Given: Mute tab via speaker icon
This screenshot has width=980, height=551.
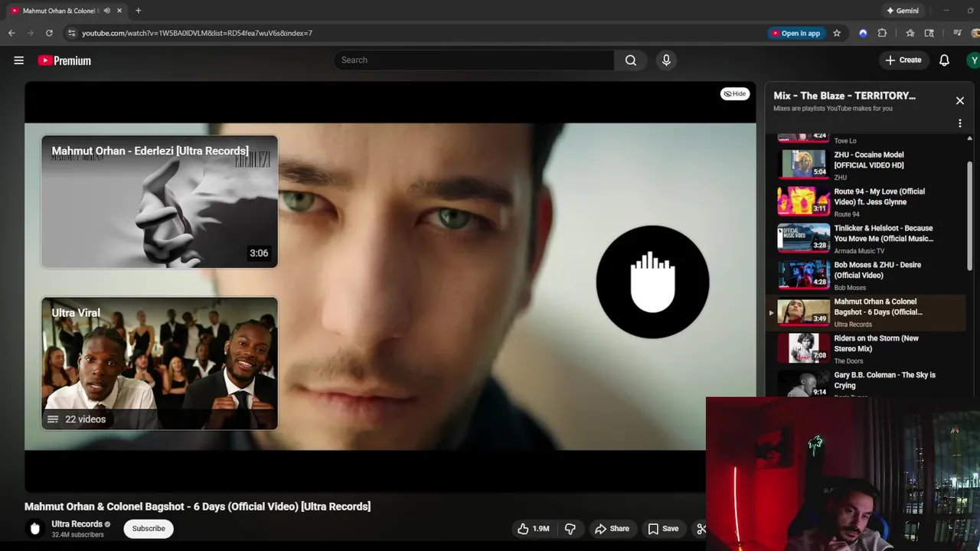Looking at the screenshot, I should point(106,11).
